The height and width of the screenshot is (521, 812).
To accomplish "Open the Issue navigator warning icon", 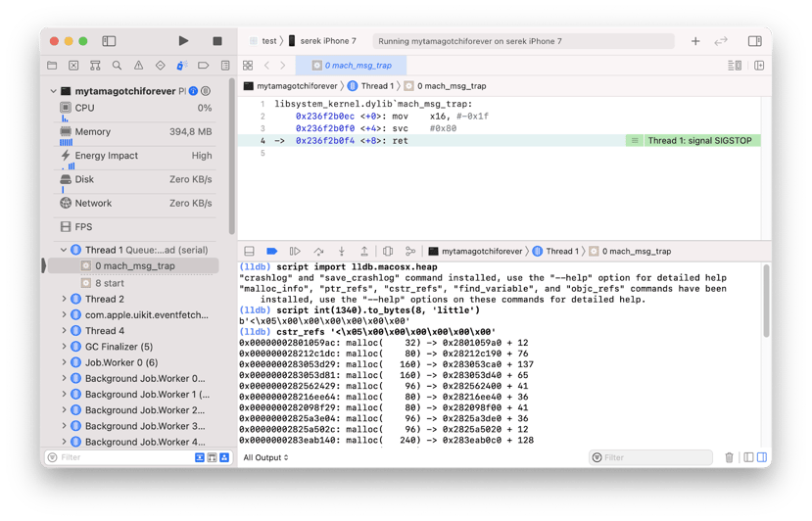I will tap(138, 66).
